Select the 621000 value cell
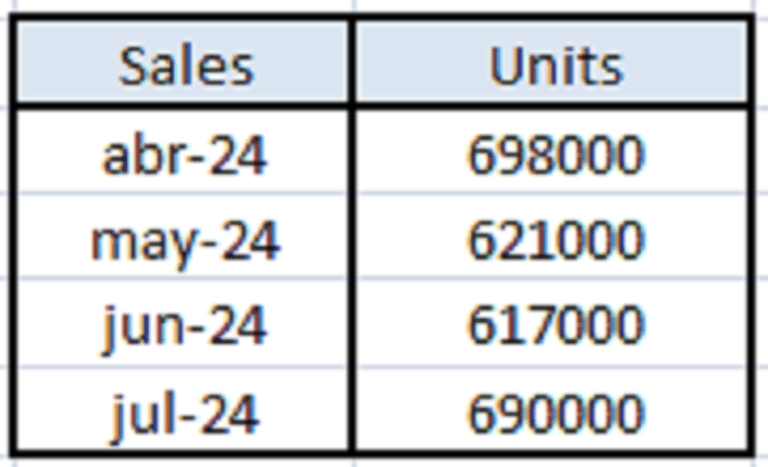This screenshot has width=768, height=467. [x=555, y=242]
